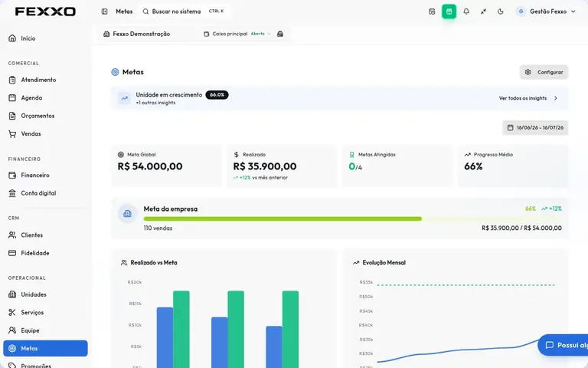Click the Buscar no sistema search field
This screenshot has height=368, width=588.
coord(184,11)
